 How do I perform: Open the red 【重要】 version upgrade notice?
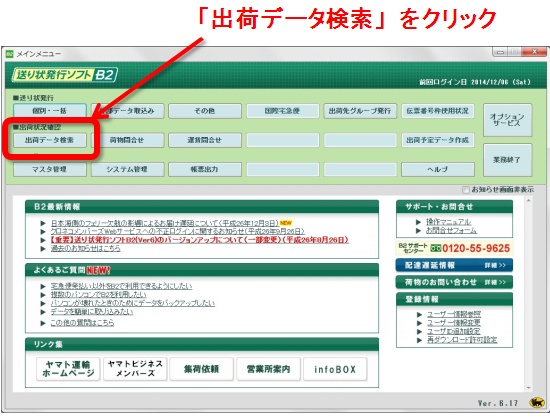[x=200, y=240]
